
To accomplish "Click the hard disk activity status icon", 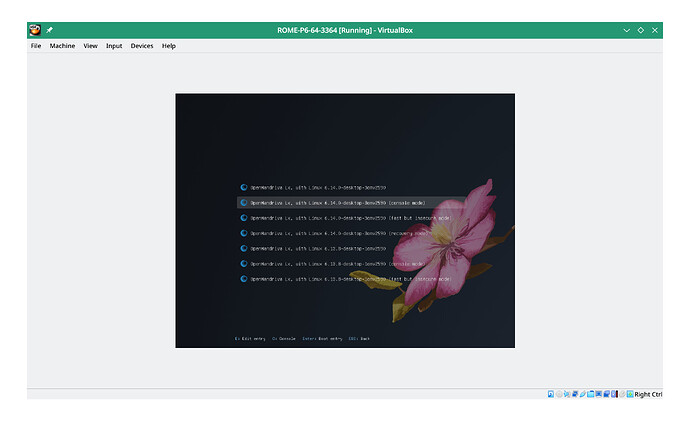I will coord(550,395).
